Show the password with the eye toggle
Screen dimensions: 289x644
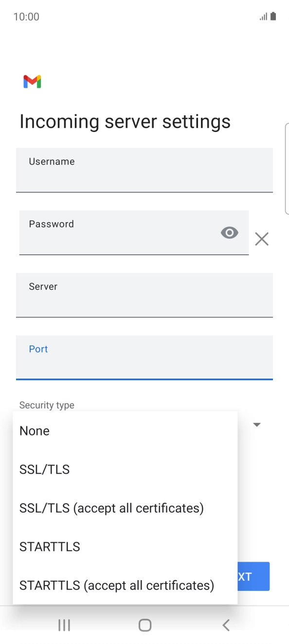point(229,232)
